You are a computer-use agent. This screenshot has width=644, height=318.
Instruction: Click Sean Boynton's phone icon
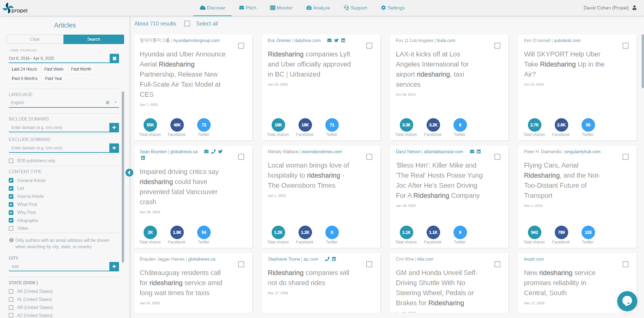tap(213, 152)
